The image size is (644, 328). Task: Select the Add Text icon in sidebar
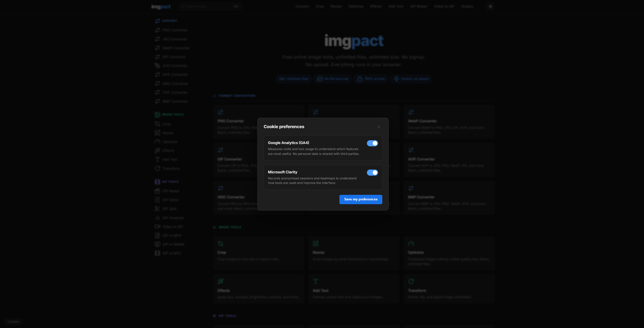click(x=157, y=159)
